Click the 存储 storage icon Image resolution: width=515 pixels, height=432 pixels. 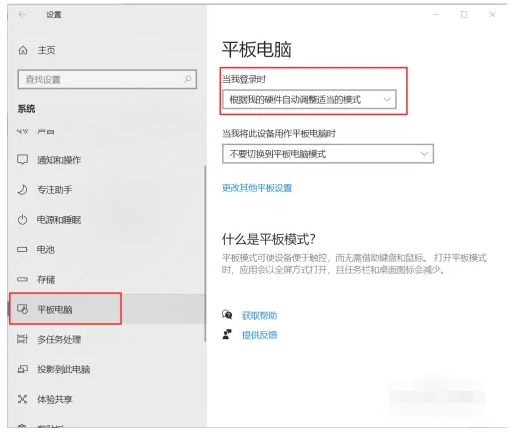[x=22, y=279]
